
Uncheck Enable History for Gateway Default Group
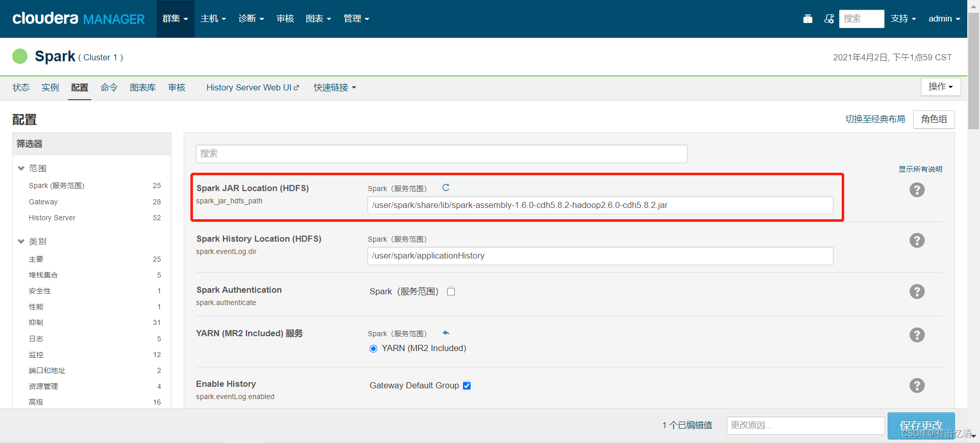(467, 386)
